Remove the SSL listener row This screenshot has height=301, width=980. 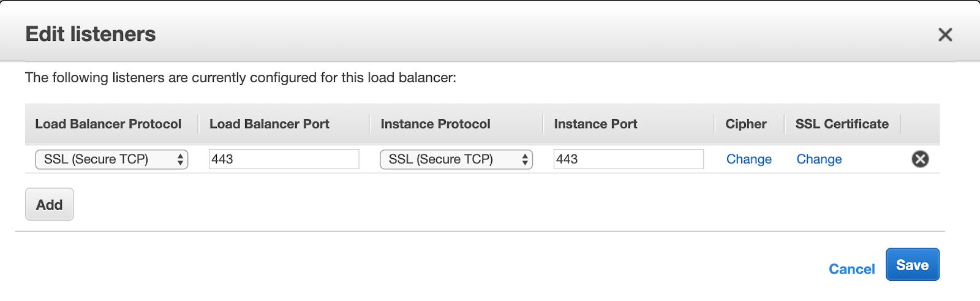point(920,159)
